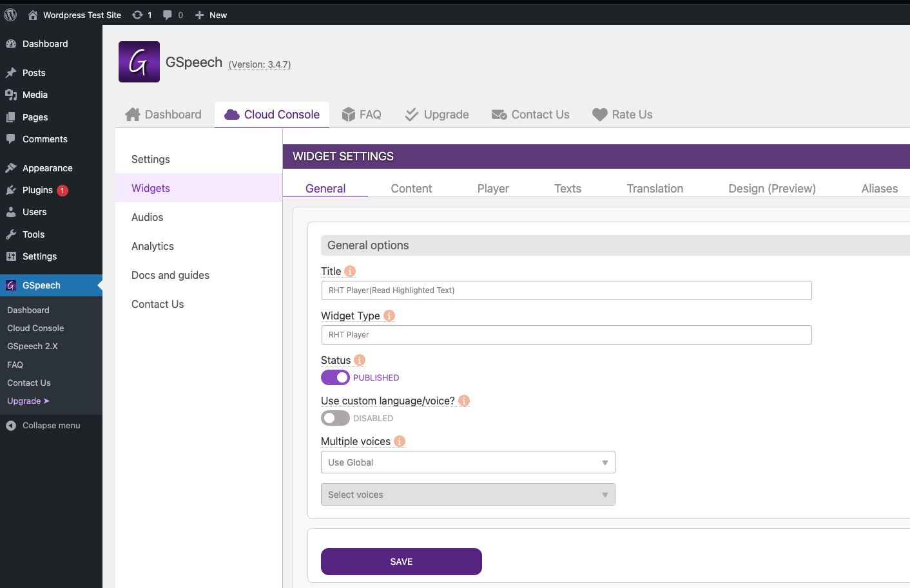This screenshot has width=910, height=588.
Task: Open Cloud Console submenu link
Action: (35, 328)
